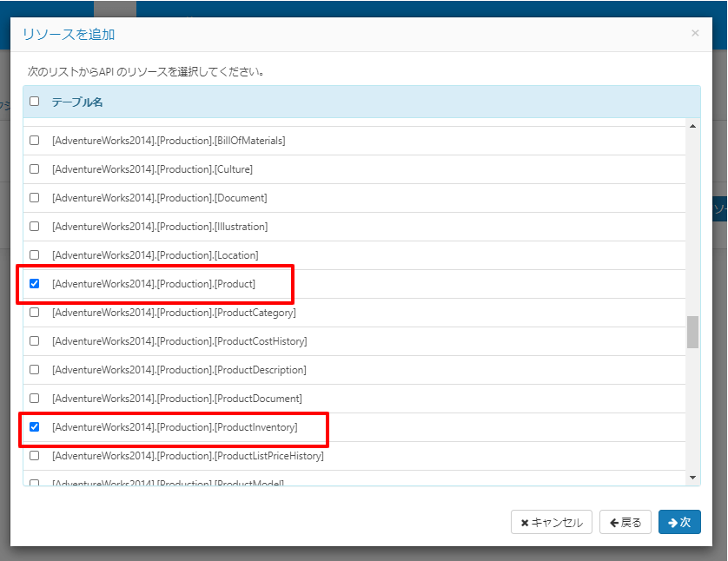The width and height of the screenshot is (728, 561).
Task: Check the ProductListPriceHistory table checkbox
Action: coord(35,456)
